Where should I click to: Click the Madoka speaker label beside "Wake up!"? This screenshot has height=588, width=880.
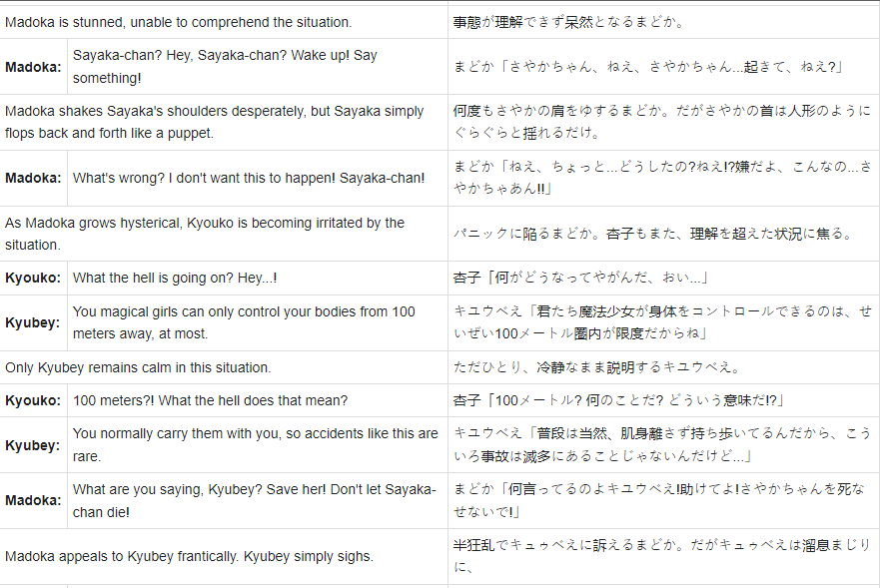(x=33, y=66)
